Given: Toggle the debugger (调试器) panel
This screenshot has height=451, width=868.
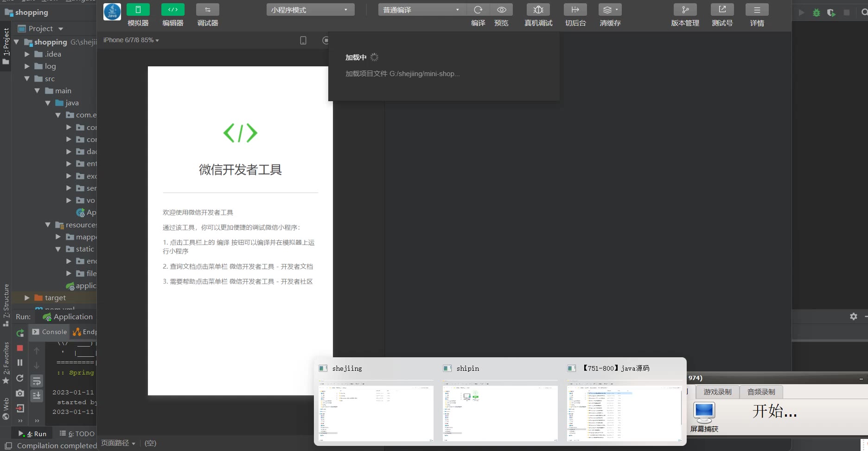Looking at the screenshot, I should point(207,10).
